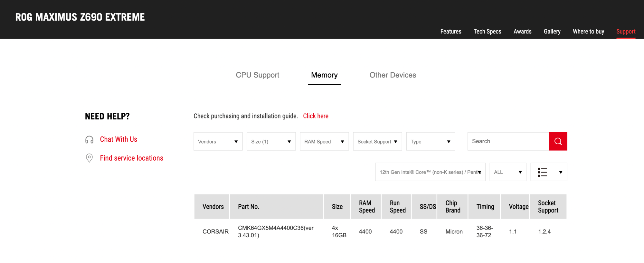The image size is (644, 263).
Task: Expand the RAM Speed filter dropdown
Action: [x=324, y=142]
